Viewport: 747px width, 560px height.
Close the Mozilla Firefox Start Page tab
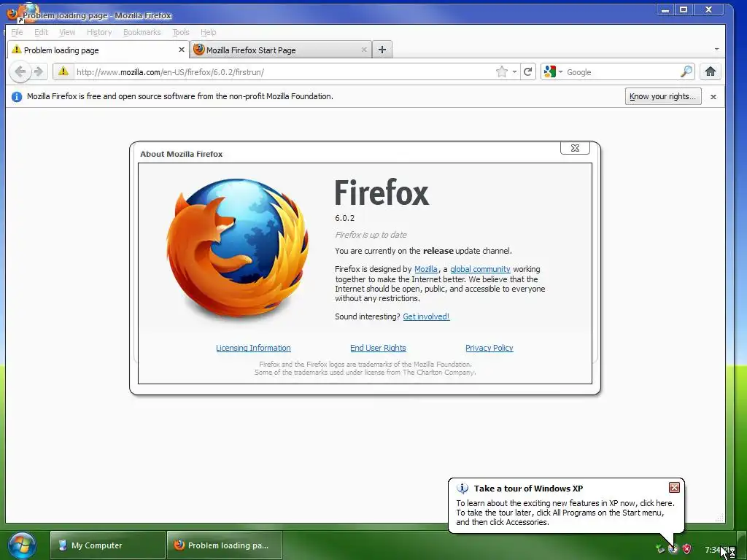[x=364, y=50]
